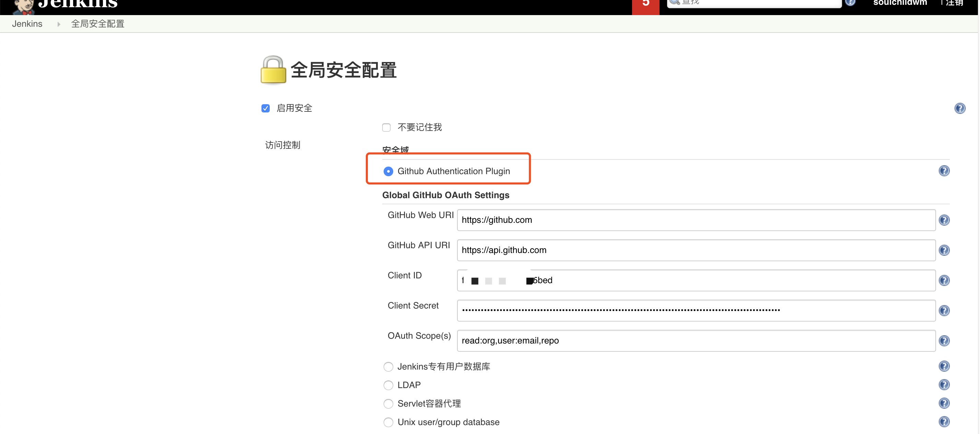Expand the breadcrumb arrow after Jenkins
The image size is (980, 434).
tap(59, 24)
